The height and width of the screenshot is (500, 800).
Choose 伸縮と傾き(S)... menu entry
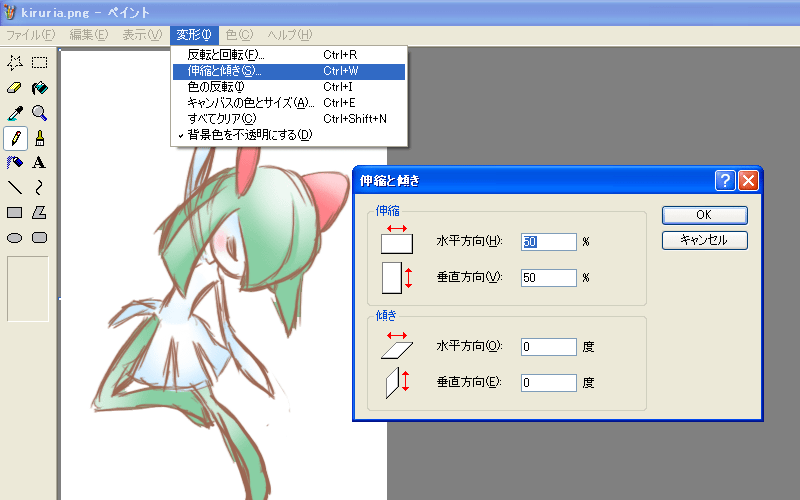pyautogui.click(x=289, y=71)
